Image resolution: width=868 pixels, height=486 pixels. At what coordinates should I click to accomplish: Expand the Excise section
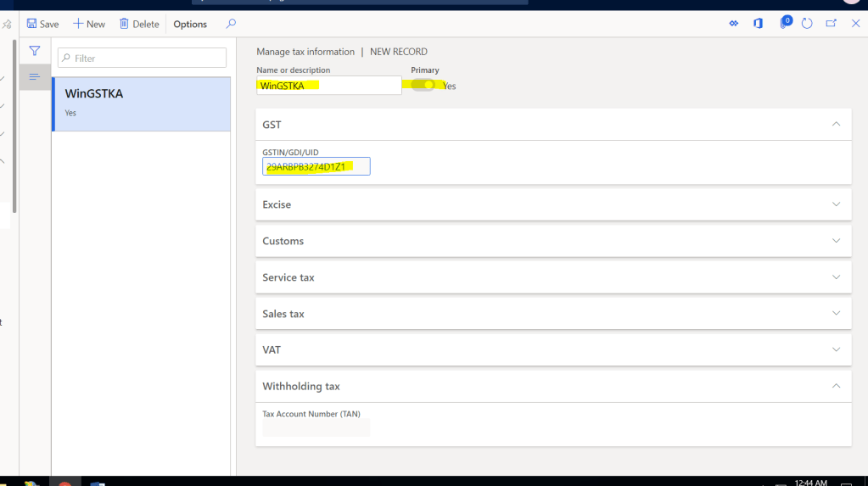point(836,204)
